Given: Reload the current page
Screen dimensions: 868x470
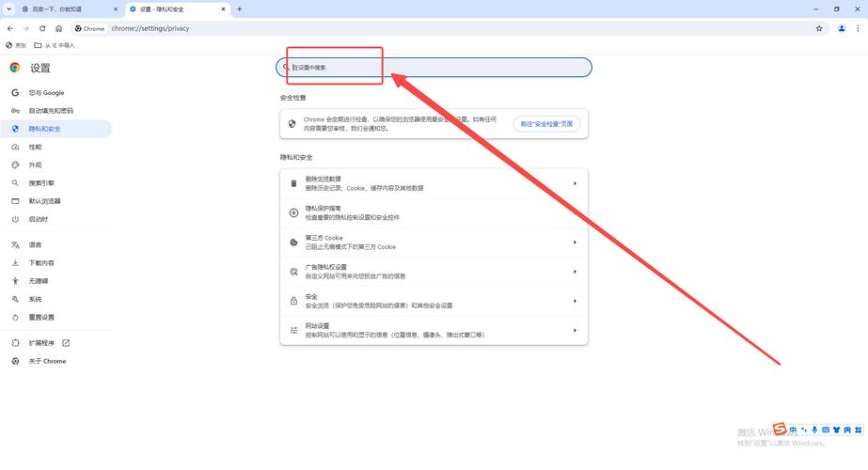Looking at the screenshot, I should point(42,28).
